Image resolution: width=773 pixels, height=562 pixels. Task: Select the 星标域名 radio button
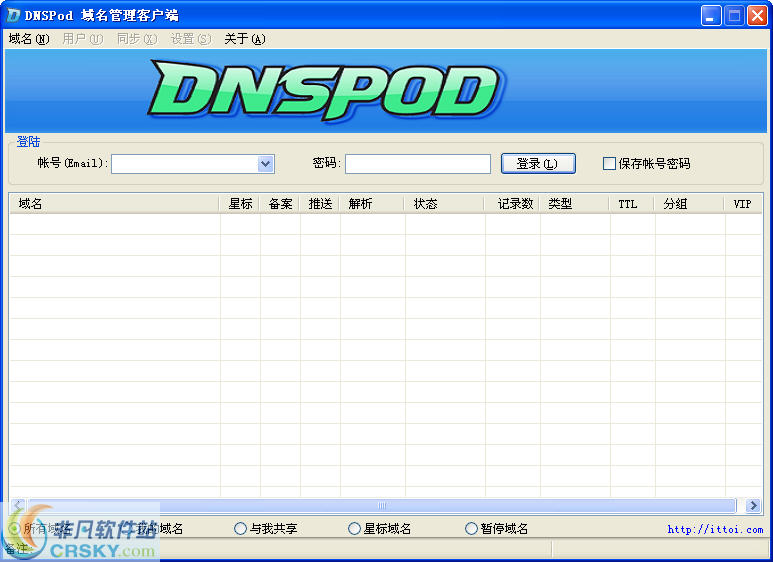354,528
